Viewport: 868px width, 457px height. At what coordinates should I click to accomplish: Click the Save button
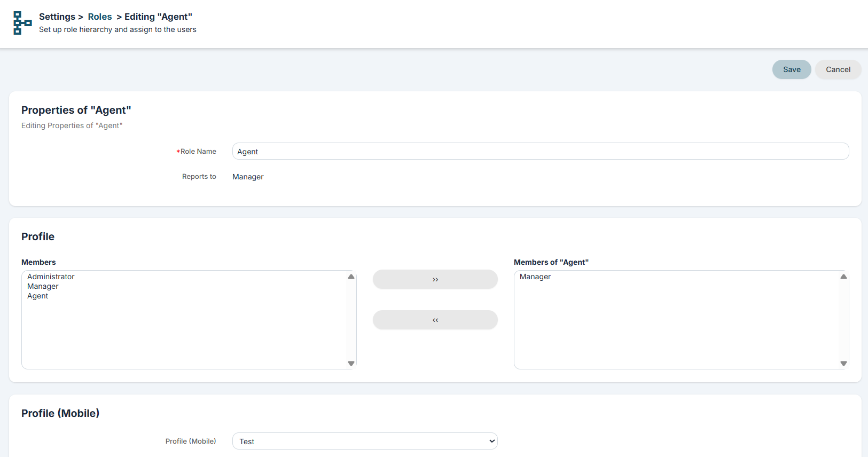792,69
